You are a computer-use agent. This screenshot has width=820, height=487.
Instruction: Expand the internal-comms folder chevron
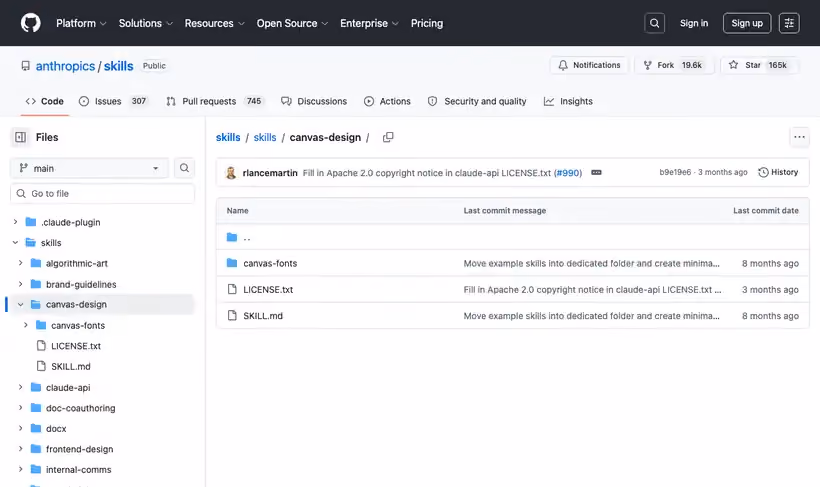20,470
